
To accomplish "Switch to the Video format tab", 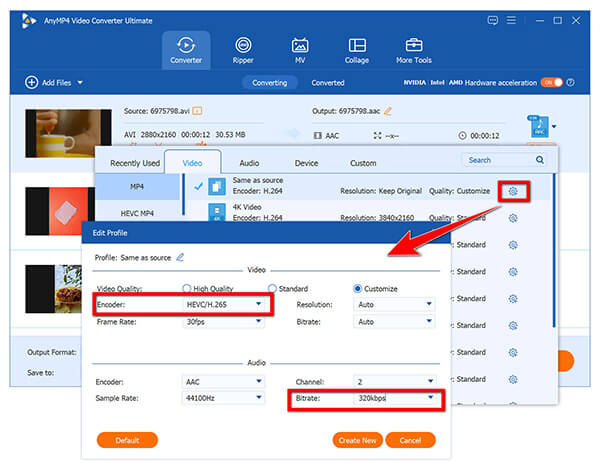I will tap(192, 163).
